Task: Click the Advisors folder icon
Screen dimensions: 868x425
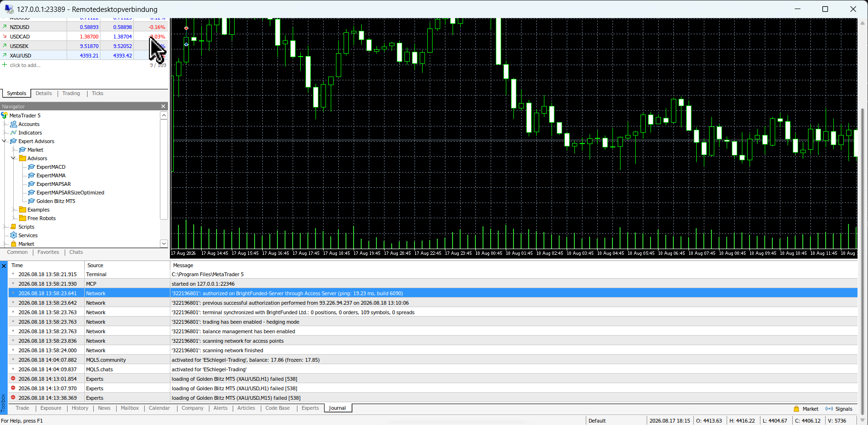Action: pyautogui.click(x=22, y=158)
